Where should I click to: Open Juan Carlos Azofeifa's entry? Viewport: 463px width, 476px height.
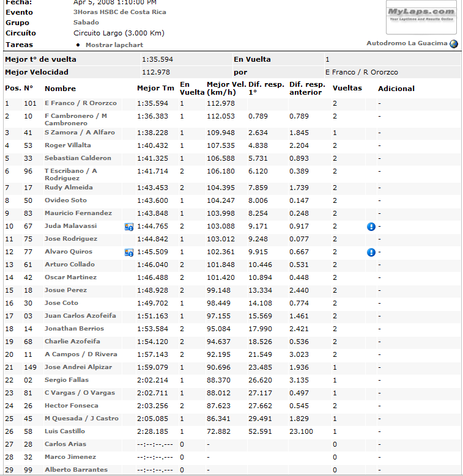81,316
